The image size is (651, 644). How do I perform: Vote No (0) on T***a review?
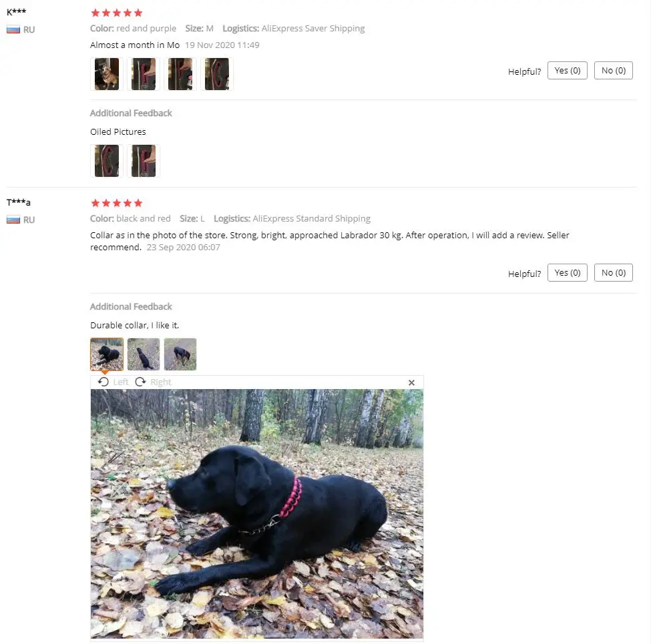point(613,273)
